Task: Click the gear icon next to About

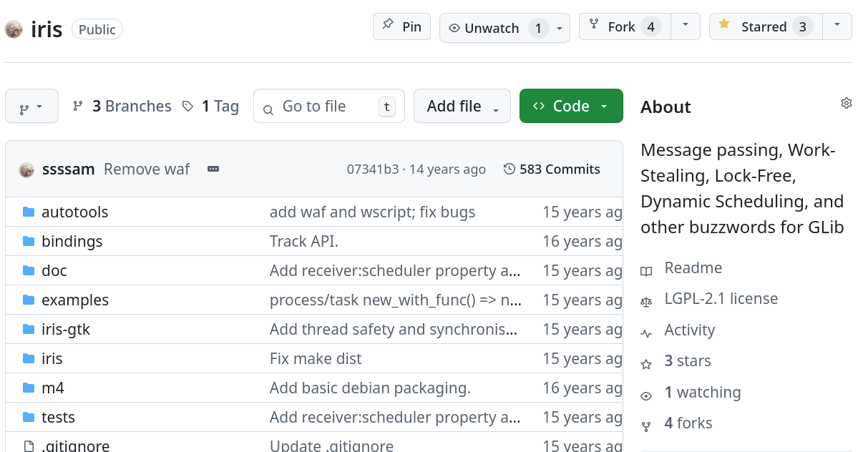Action: click(x=846, y=103)
